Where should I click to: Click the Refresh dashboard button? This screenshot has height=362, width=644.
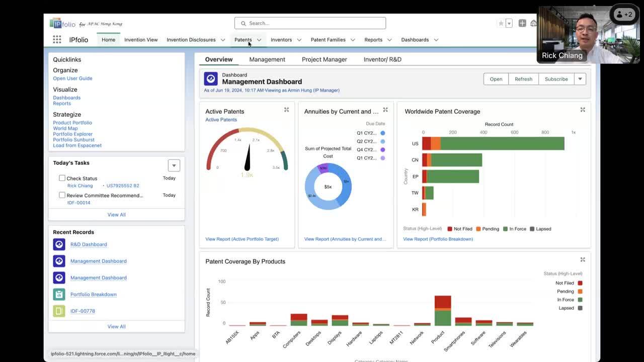[523, 79]
